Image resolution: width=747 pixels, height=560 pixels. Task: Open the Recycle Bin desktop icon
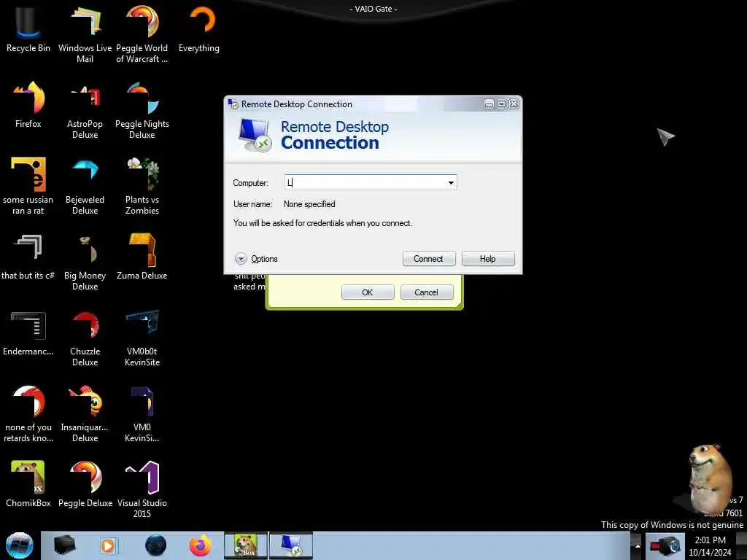click(28, 29)
